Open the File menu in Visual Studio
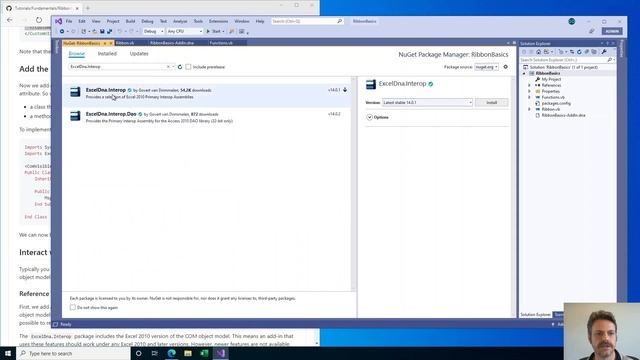 (69, 21)
